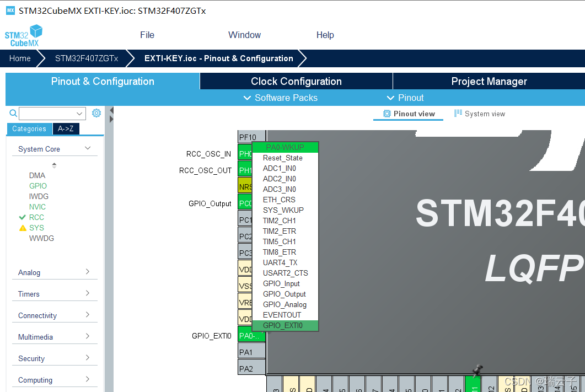
Task: Expand the Timers category
Action: click(x=55, y=294)
